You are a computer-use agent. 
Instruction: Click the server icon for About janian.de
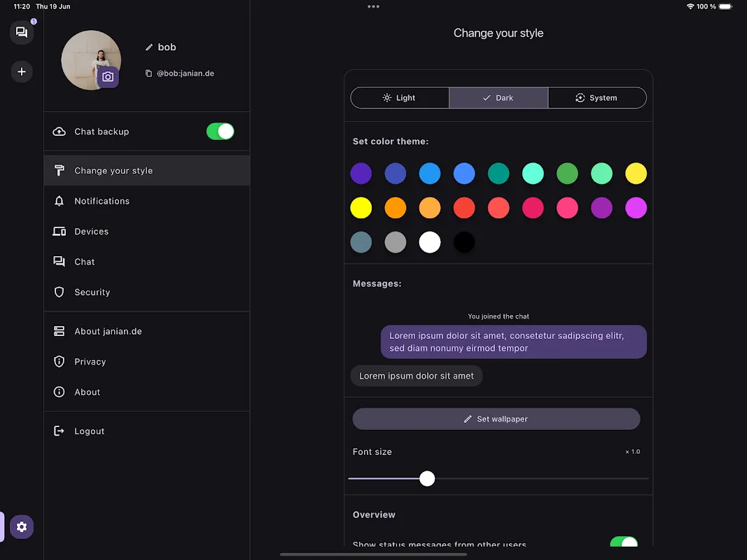[59, 331]
